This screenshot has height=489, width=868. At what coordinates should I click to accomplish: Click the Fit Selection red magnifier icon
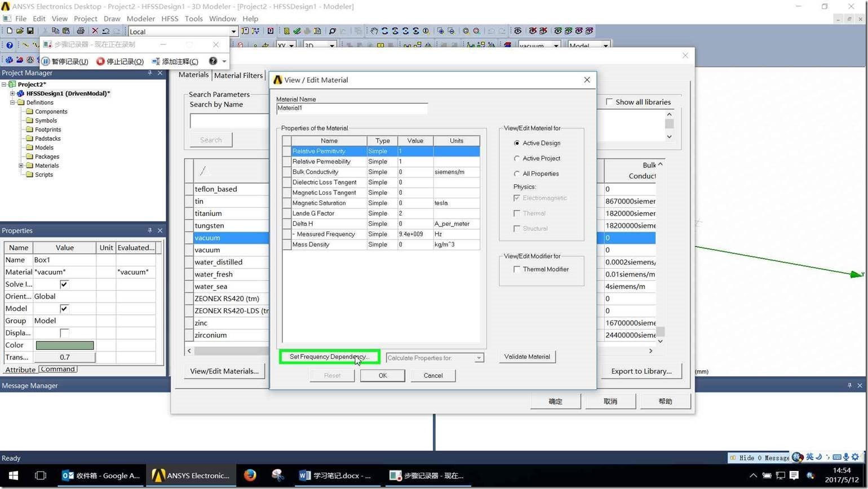(477, 31)
